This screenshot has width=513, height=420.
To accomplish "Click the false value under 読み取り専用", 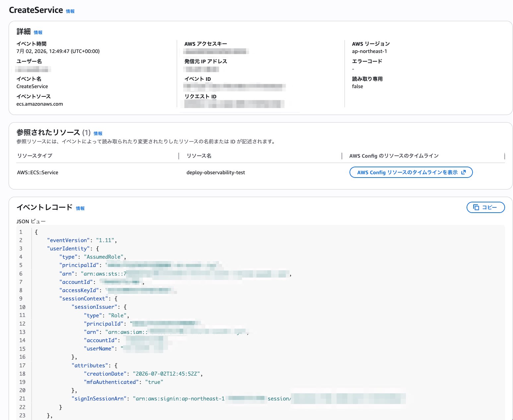I will [357, 86].
